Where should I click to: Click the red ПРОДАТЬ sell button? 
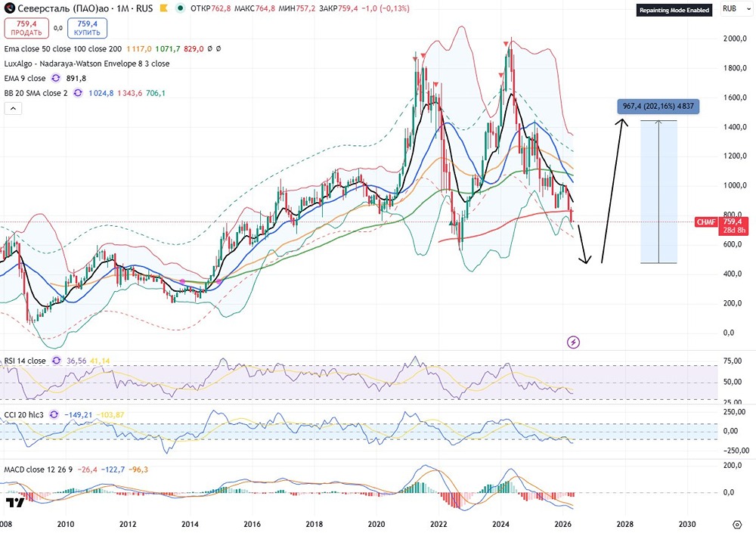(26, 28)
